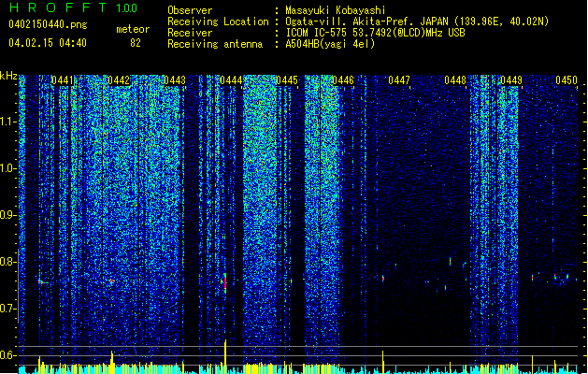The width and height of the screenshot is (588, 374).
Task: Click the 0.7 kHz axis label
Action: [8, 309]
